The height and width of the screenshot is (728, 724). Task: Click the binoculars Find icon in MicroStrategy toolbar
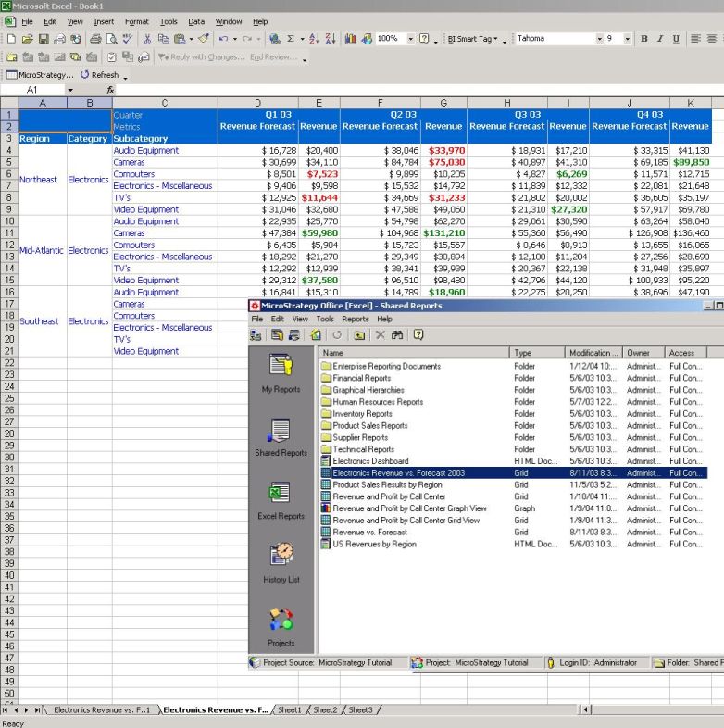pyautogui.click(x=397, y=334)
